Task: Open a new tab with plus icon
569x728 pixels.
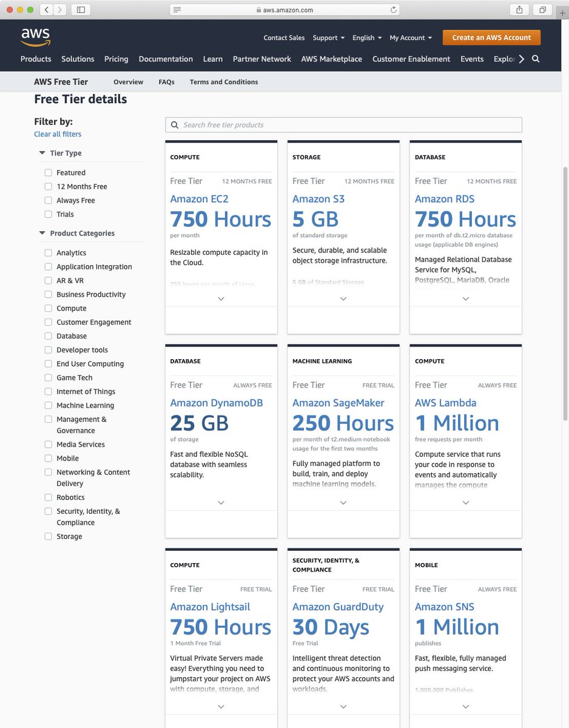Action: 562,12
